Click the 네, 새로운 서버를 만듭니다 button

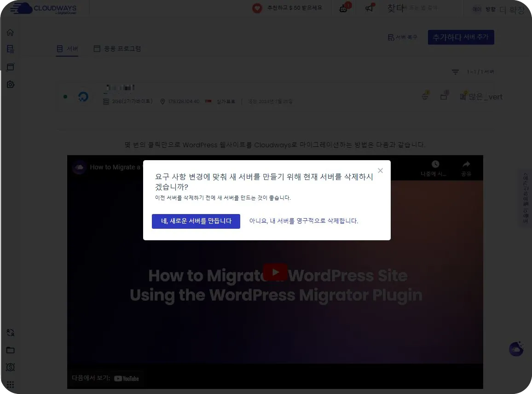(196, 221)
